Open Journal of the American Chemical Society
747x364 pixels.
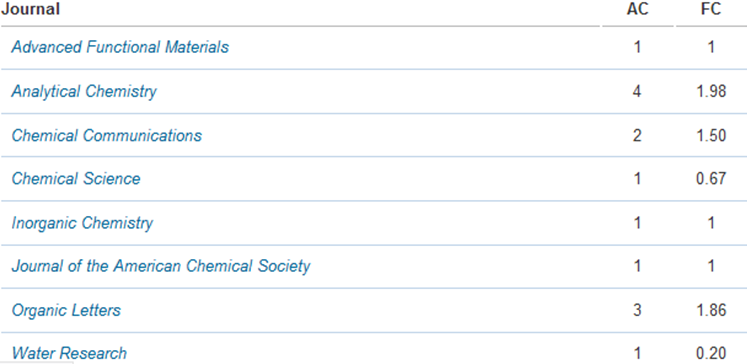click(161, 266)
